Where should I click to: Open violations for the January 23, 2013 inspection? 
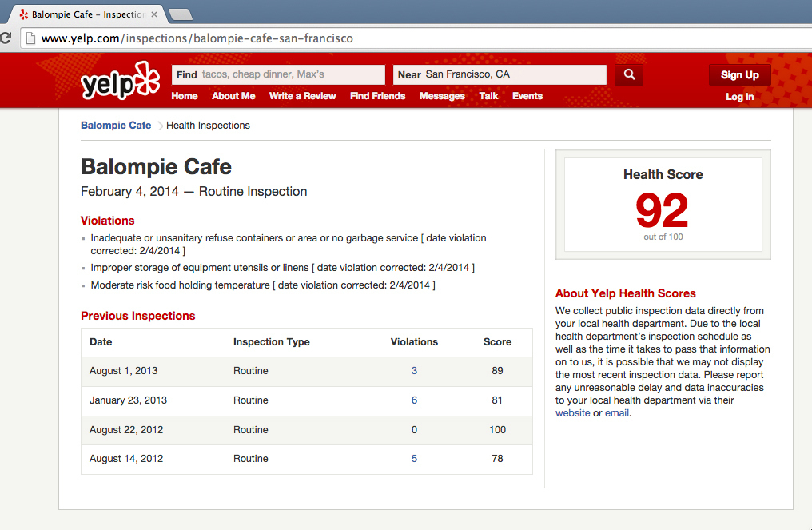(x=414, y=400)
